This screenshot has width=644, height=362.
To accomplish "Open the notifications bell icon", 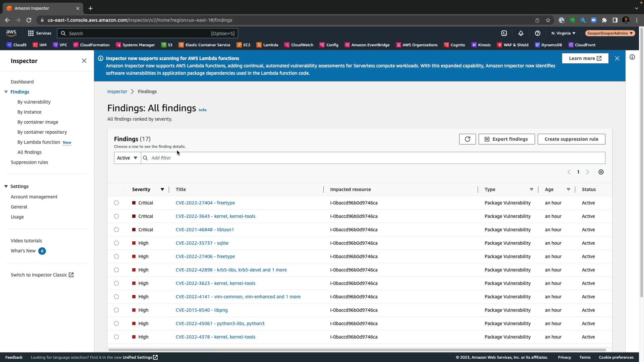I will coord(521,33).
